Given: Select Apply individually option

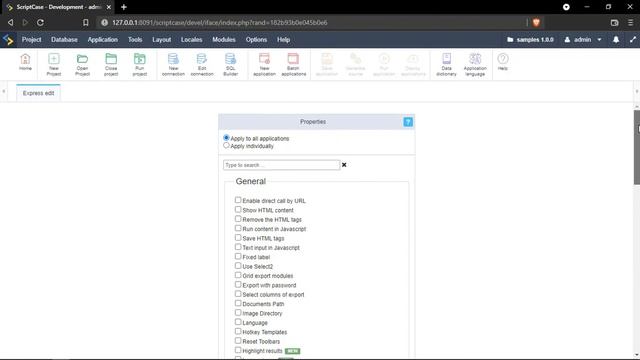Looking at the screenshot, I should tap(226, 145).
